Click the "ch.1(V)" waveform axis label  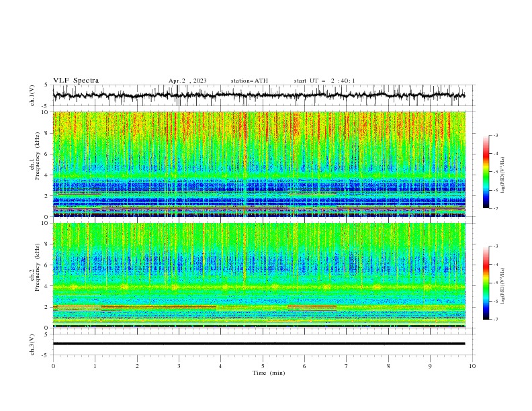[32, 95]
